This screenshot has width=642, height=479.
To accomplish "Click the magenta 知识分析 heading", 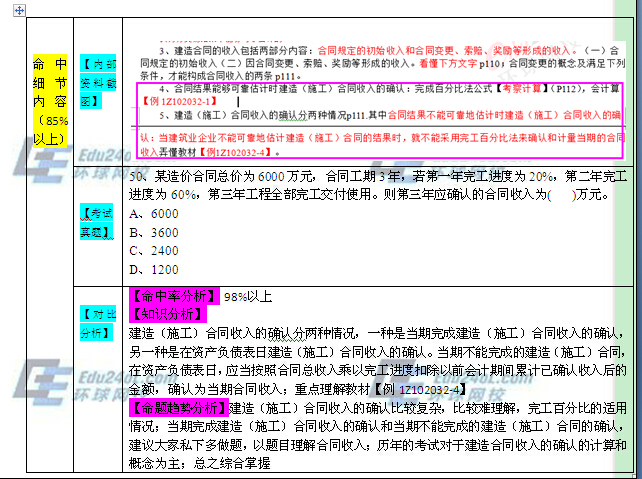I will pos(165,314).
